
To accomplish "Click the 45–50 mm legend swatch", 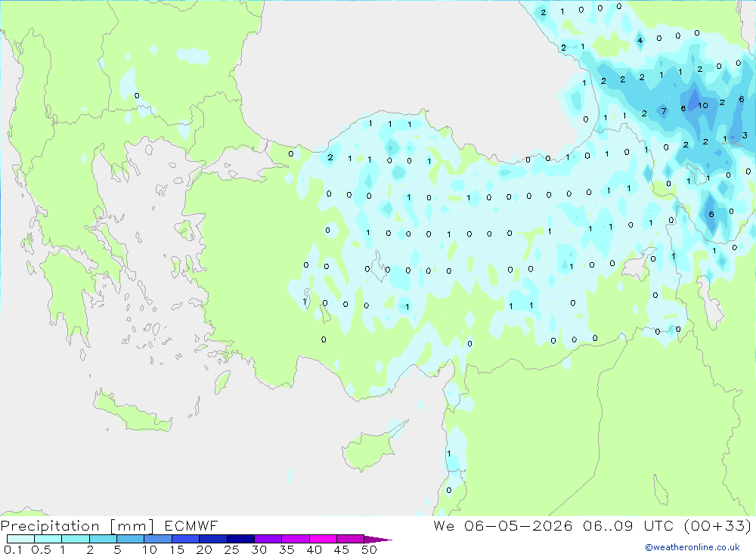I will (x=350, y=539).
